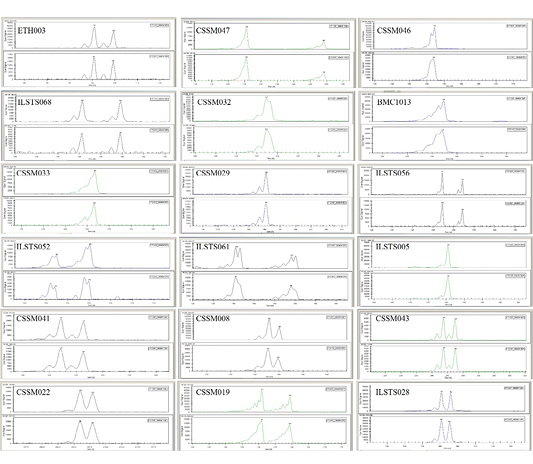533x464 pixels.
Task: Click the legend box in upper ILSTS028 plot
Action: pos(514,388)
